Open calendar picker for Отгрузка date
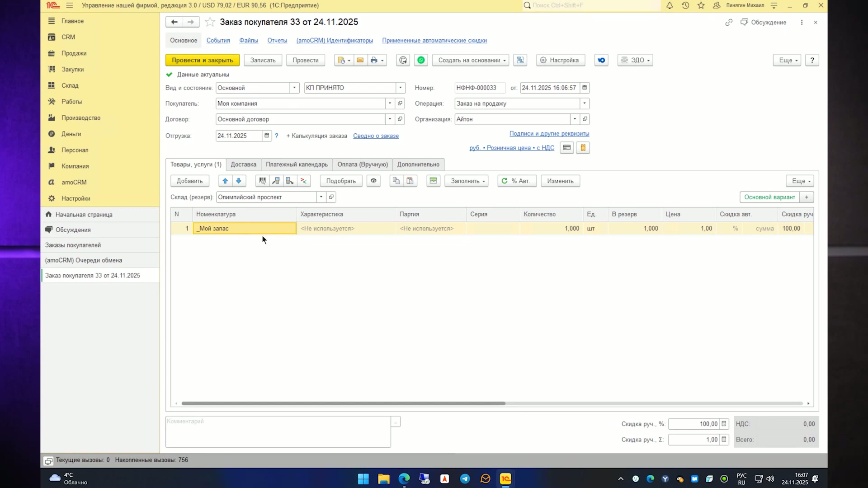Viewport: 868px width, 488px height. point(267,136)
